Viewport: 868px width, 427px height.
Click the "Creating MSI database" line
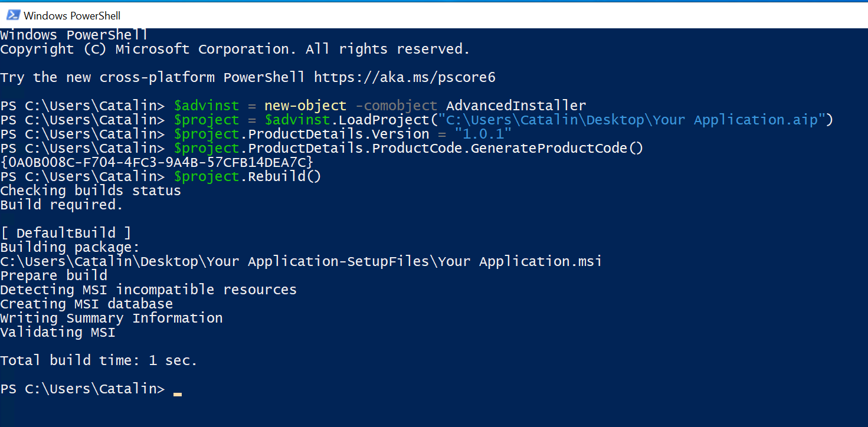[x=87, y=304]
